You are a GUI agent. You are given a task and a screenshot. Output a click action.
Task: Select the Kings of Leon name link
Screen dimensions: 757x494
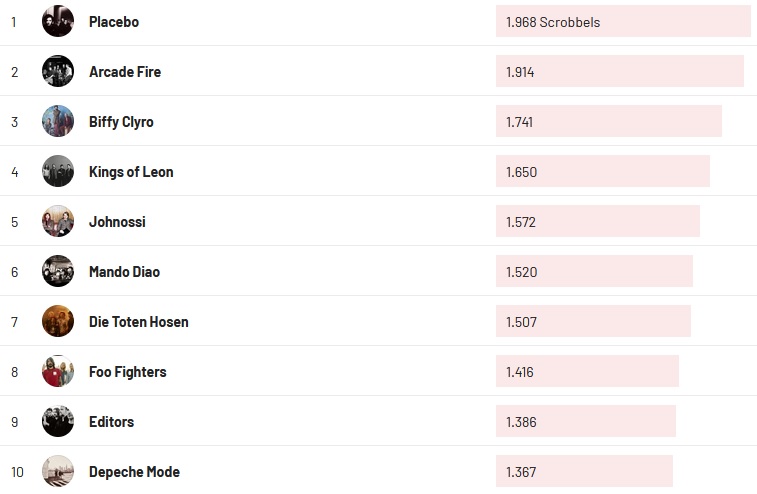[131, 172]
